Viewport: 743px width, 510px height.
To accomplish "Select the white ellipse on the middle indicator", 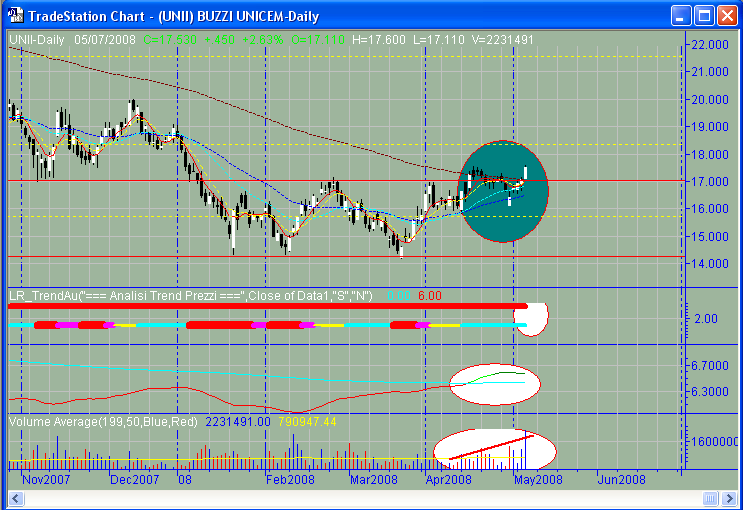I will [495, 383].
